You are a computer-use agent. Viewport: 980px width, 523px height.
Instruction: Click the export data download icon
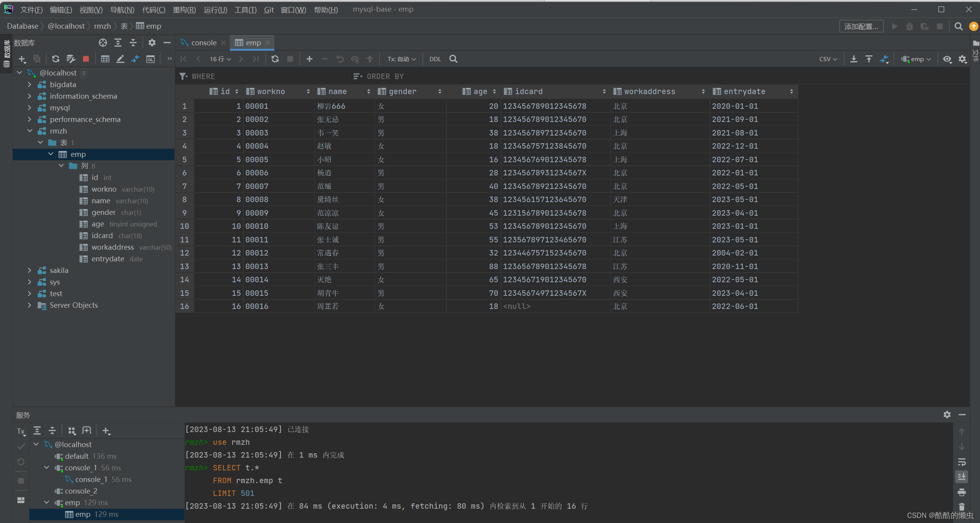pos(853,59)
